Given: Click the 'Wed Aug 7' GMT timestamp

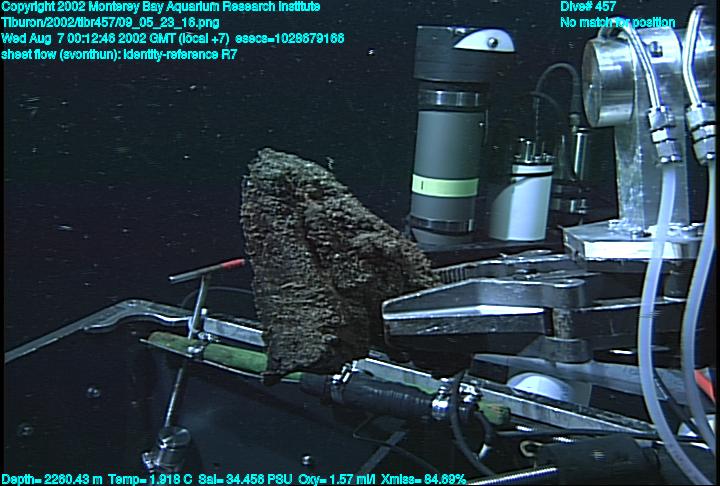Looking at the screenshot, I should (115, 38).
